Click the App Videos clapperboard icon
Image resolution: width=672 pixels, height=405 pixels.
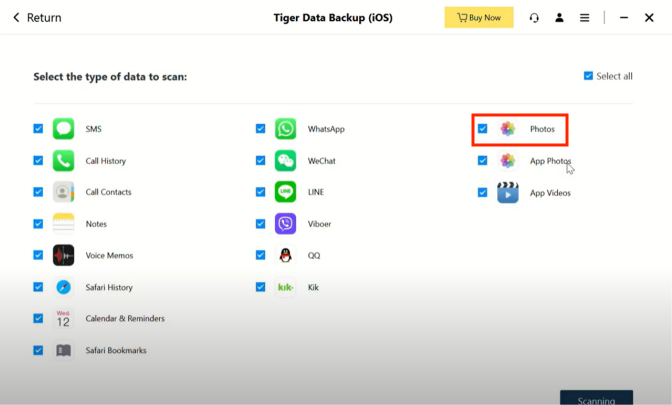(508, 192)
